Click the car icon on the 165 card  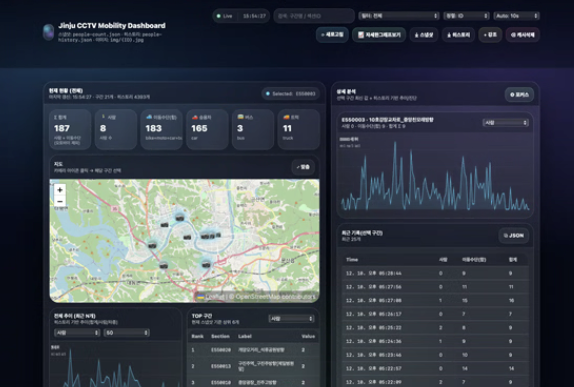[195, 118]
